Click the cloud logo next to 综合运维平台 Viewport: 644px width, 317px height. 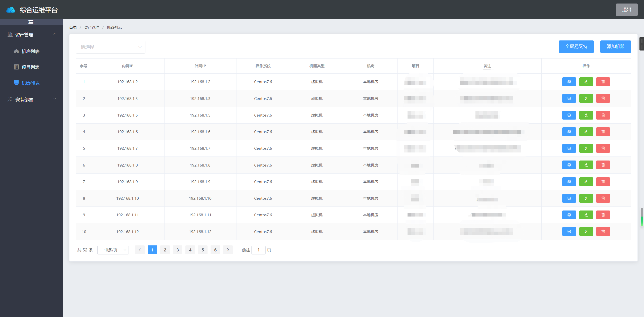tap(10, 10)
